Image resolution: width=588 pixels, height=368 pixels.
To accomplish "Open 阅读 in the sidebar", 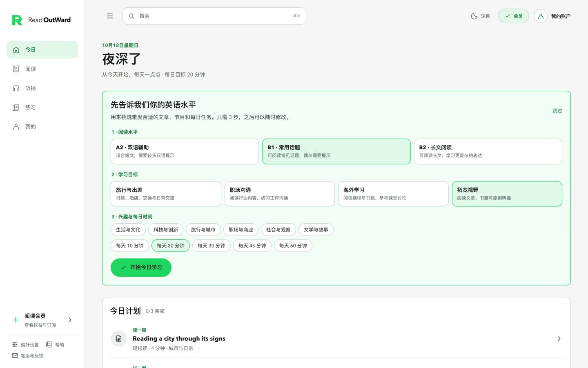I will pyautogui.click(x=42, y=69).
